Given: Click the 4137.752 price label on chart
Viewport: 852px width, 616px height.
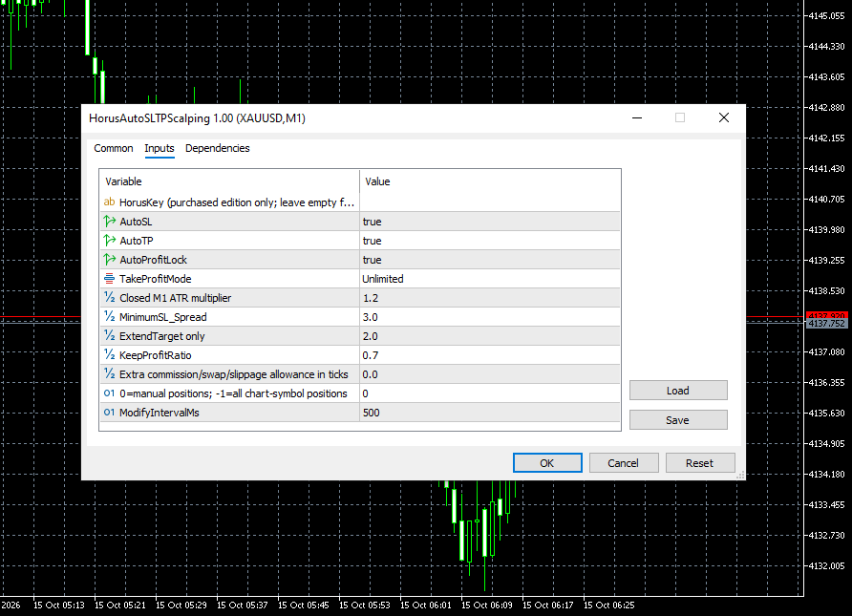Looking at the screenshot, I should pos(826,324).
